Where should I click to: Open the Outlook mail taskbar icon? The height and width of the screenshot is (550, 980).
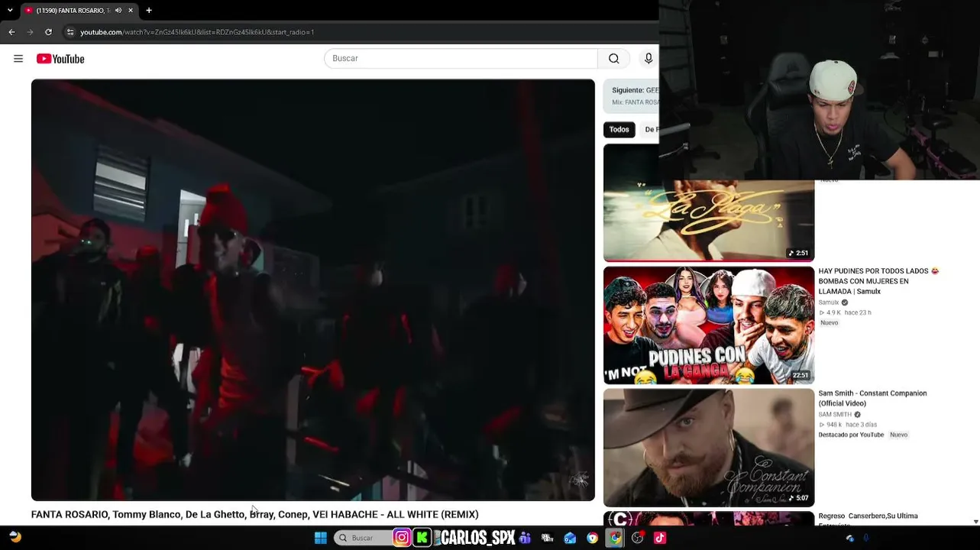pyautogui.click(x=570, y=538)
